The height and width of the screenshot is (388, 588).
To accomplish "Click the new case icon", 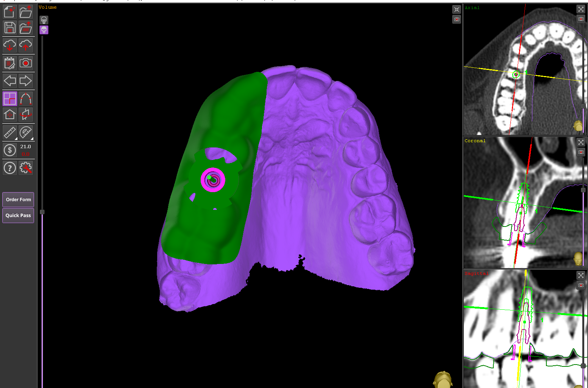I will point(10,12).
